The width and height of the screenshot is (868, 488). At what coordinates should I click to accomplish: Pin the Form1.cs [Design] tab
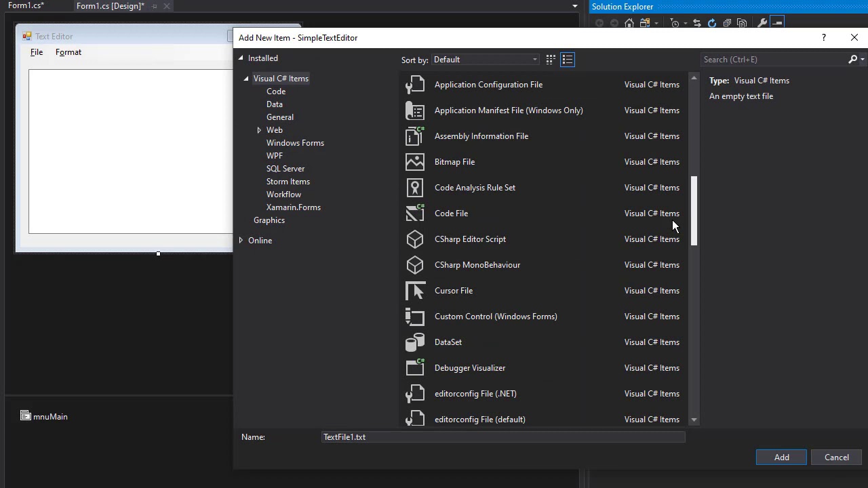coord(155,6)
